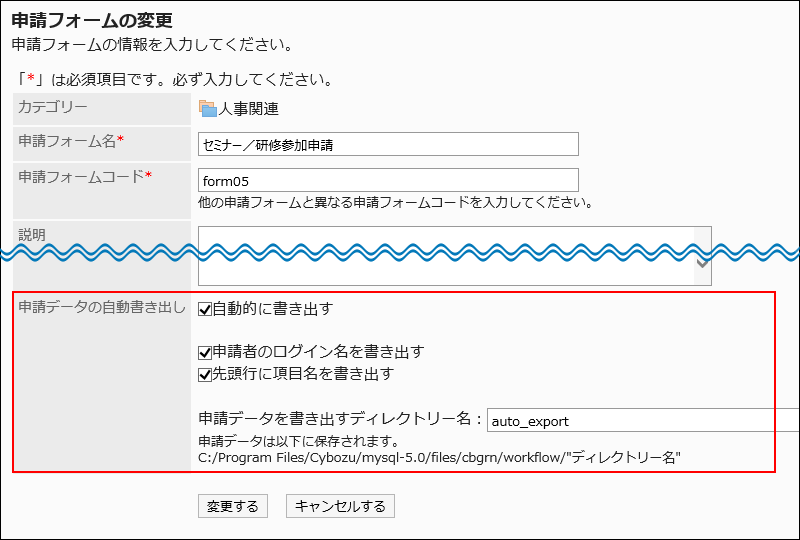
Task: Click the hint 他の申請フォームと異なる申請フォームコード
Action: pyautogui.click(x=396, y=203)
